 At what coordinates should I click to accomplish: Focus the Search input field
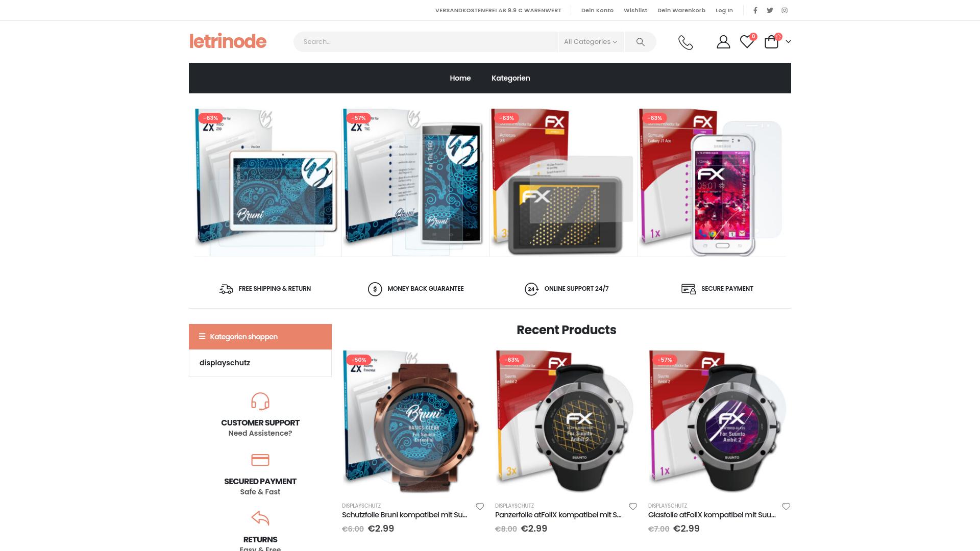click(x=426, y=42)
